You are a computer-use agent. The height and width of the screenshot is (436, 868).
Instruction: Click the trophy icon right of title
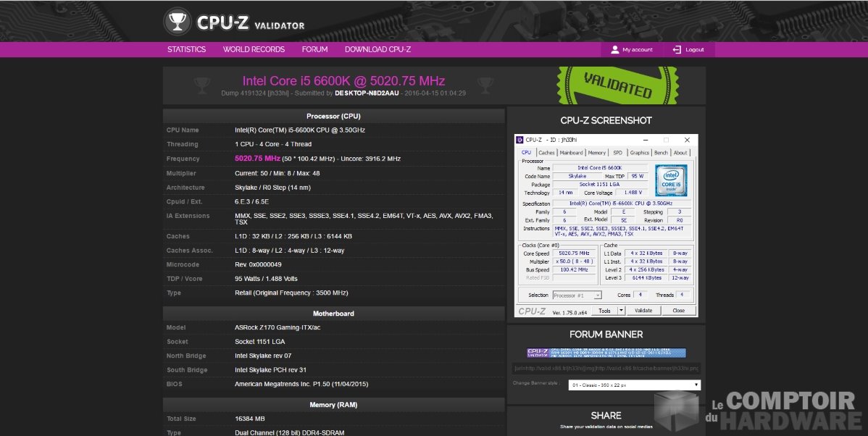pyautogui.click(x=483, y=85)
